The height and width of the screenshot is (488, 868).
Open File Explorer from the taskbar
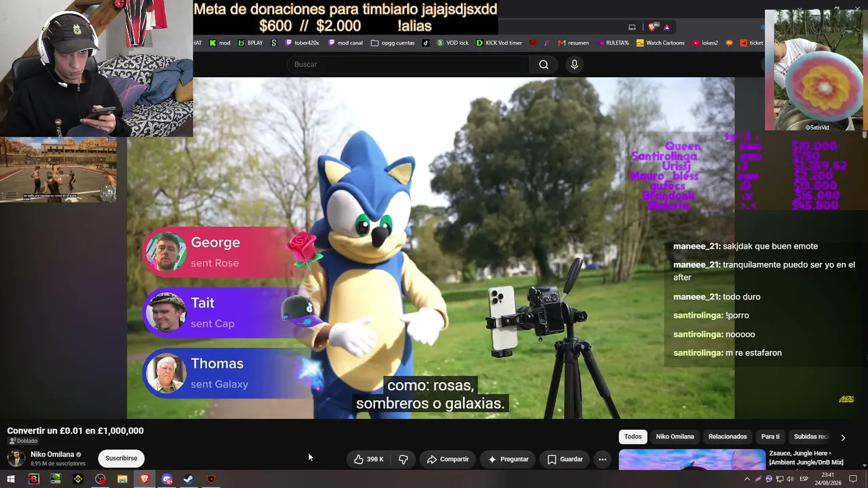[122, 479]
